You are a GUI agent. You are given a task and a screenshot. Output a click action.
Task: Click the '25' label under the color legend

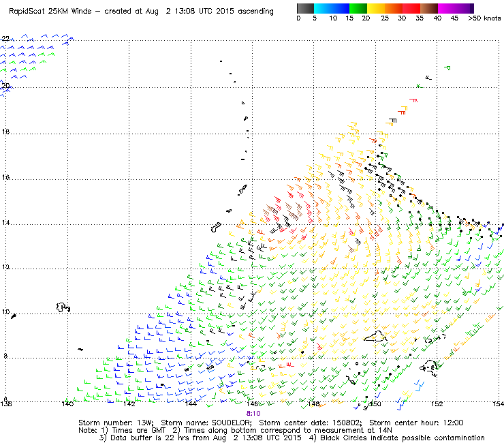point(384,18)
